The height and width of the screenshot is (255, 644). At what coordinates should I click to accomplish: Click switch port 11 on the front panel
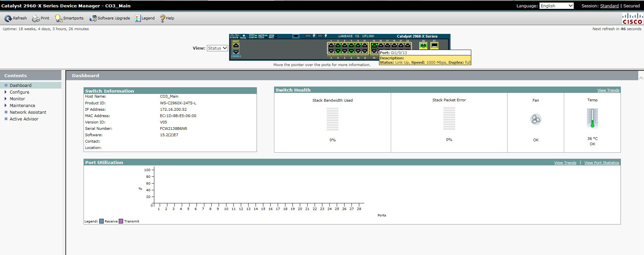tap(365, 46)
